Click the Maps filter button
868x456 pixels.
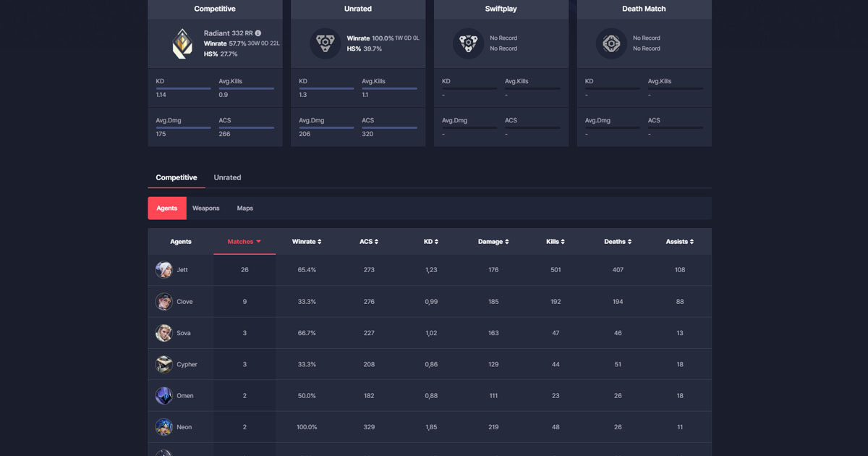[244, 208]
